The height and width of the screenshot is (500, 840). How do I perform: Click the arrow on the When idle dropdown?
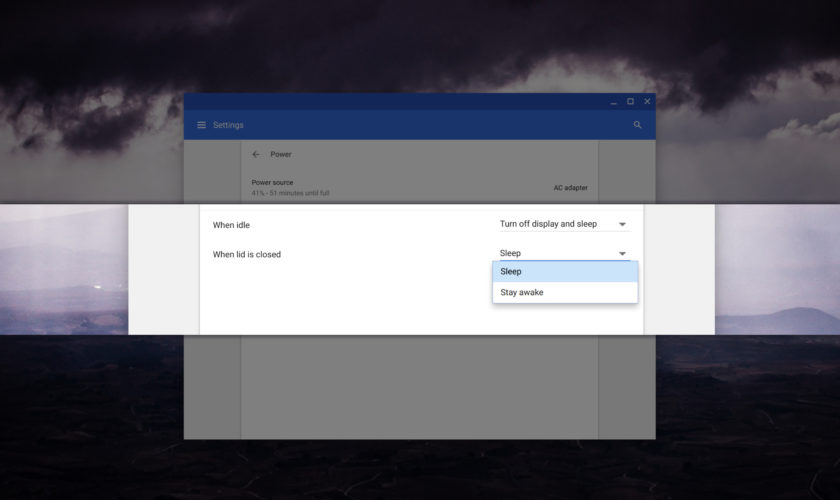click(622, 224)
